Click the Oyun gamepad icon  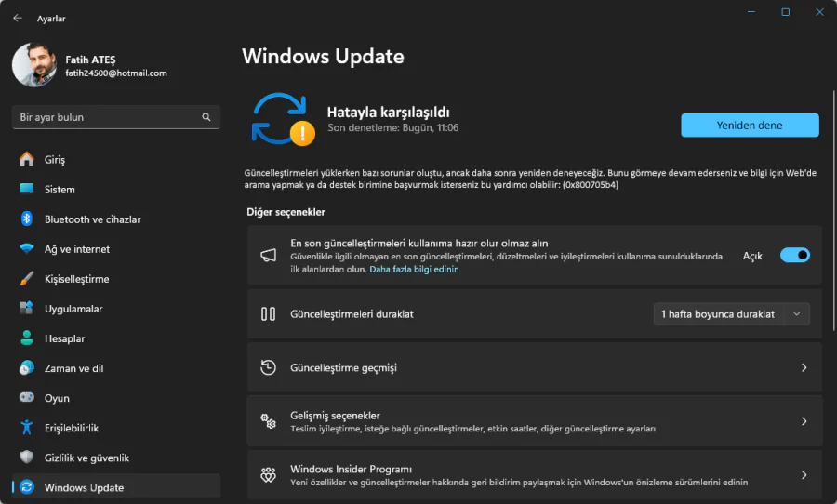(x=27, y=397)
